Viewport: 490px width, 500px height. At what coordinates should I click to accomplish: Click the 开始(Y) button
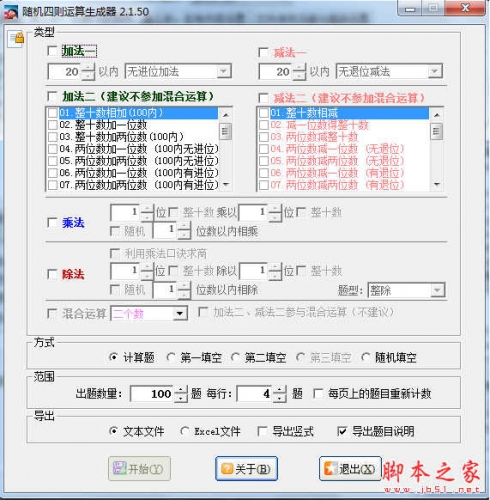[139, 469]
